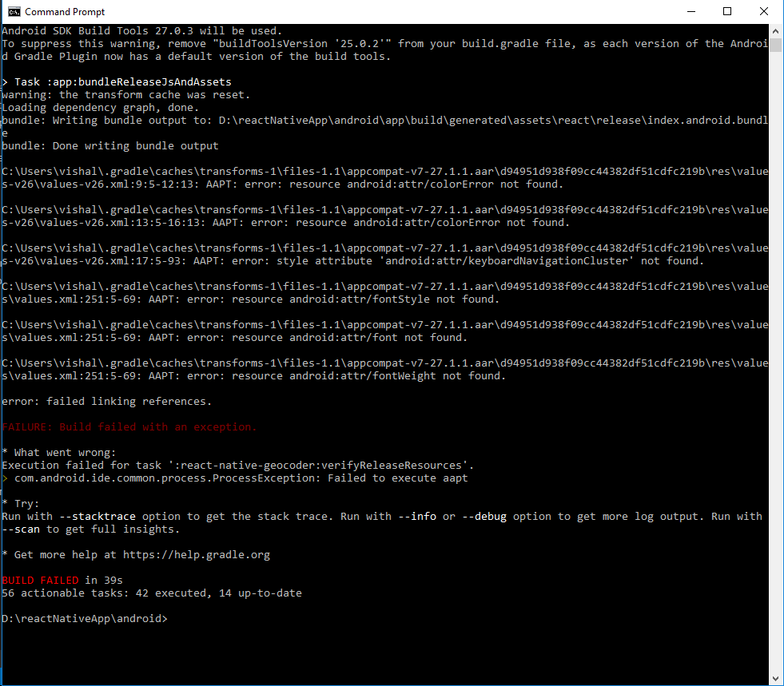Click the scrollbar down arrow
The height and width of the screenshot is (686, 784).
[775, 679]
